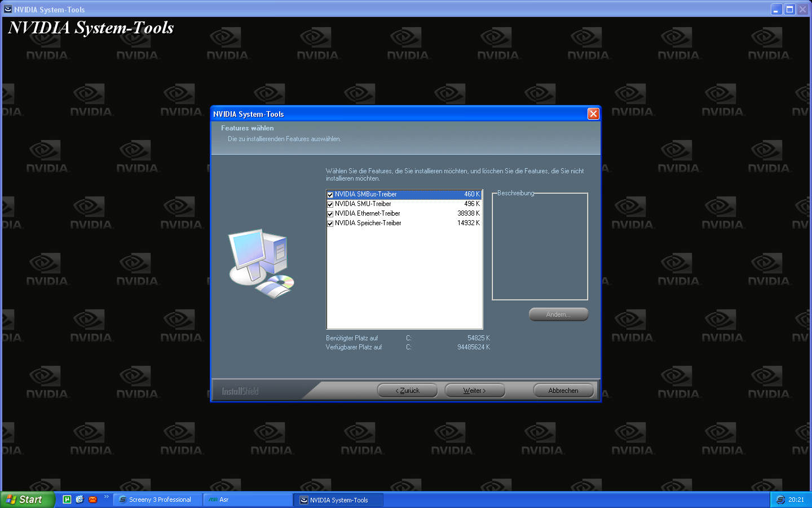
Task: Click the Ändern button
Action: point(558,314)
